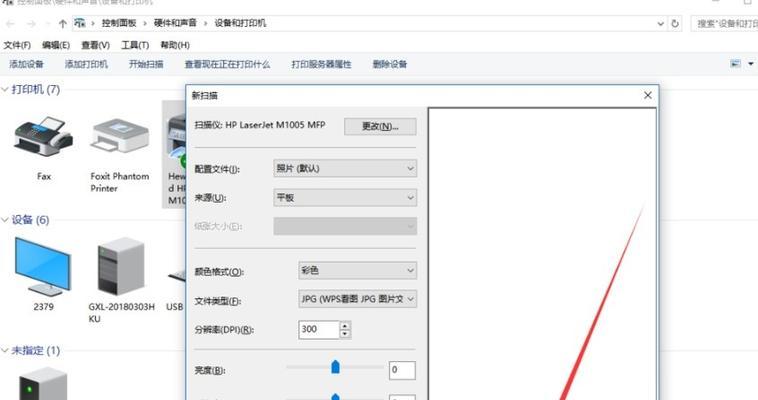Open the 配置文件 profile dropdown
758x400 pixels.
(x=345, y=168)
